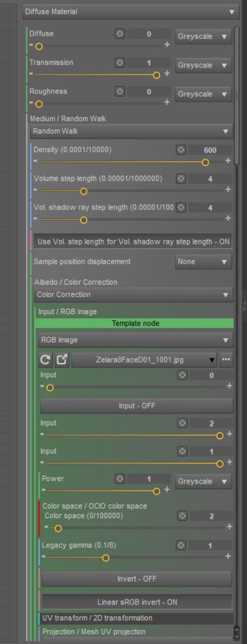Screen dimensions: 247x644
Task: Toggle Linear sRGB invert - ON
Action: coord(137,602)
